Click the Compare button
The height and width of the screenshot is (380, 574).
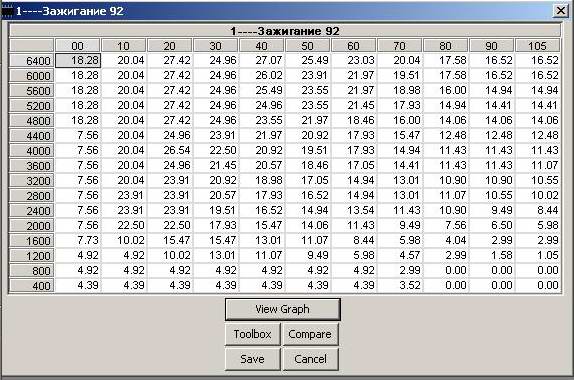coord(310,334)
